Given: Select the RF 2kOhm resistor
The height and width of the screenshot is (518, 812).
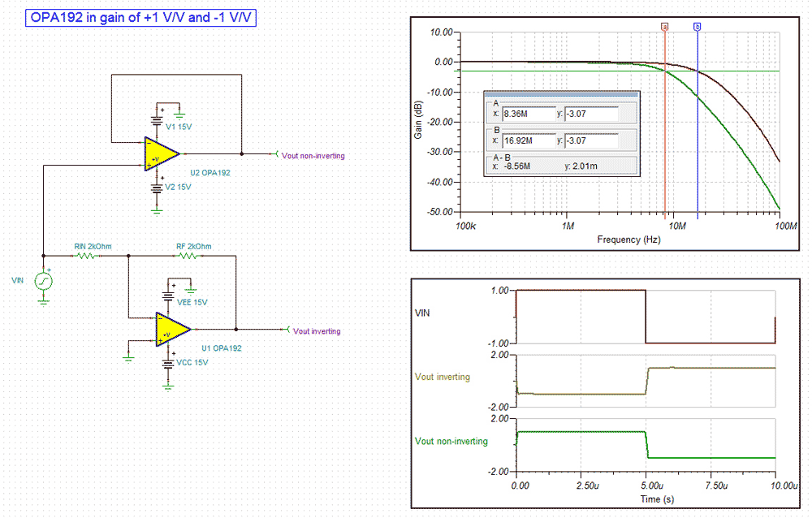Looking at the screenshot, I should 188,256.
